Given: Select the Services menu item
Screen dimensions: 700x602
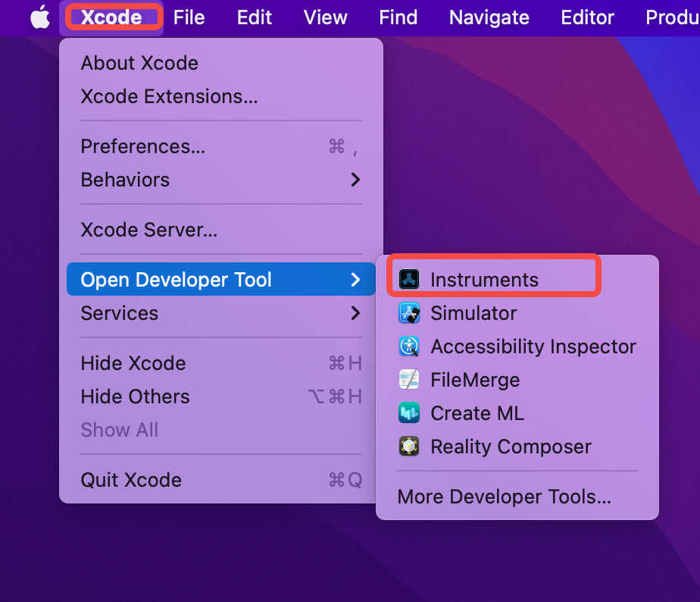Looking at the screenshot, I should [x=221, y=313].
